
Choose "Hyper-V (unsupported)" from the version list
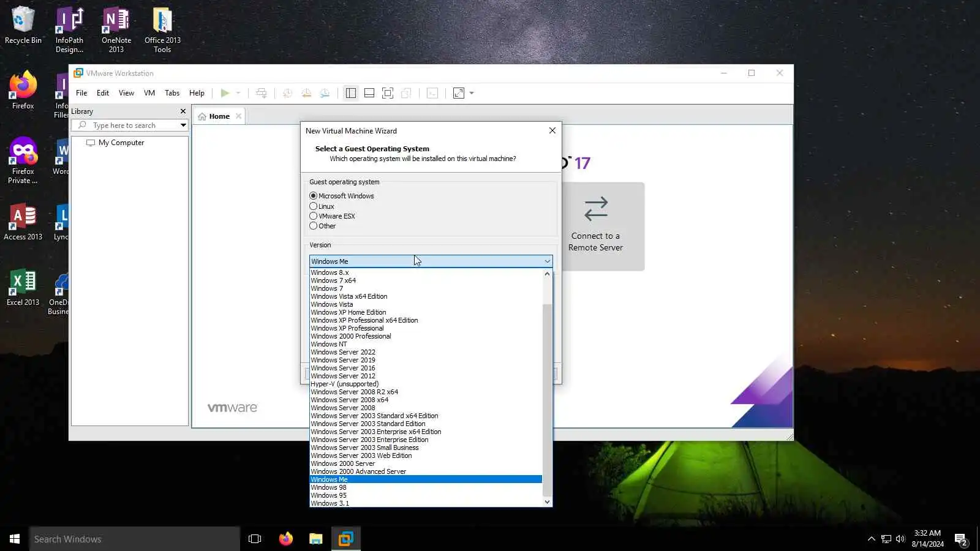426,384
